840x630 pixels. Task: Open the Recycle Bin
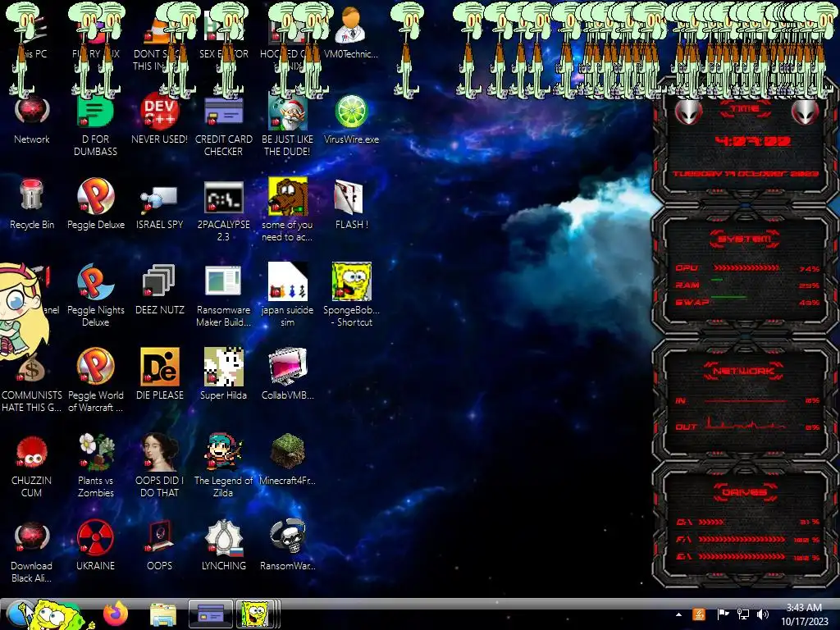(32, 204)
